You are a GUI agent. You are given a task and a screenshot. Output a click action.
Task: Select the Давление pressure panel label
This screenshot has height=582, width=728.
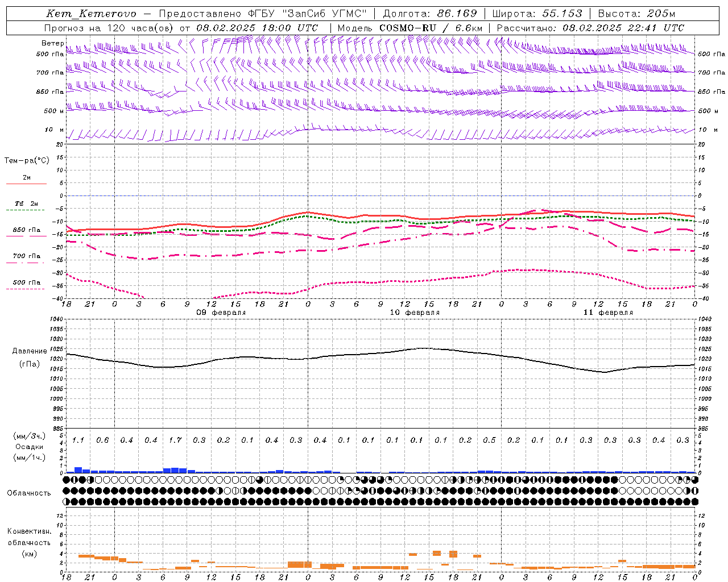pos(29,351)
